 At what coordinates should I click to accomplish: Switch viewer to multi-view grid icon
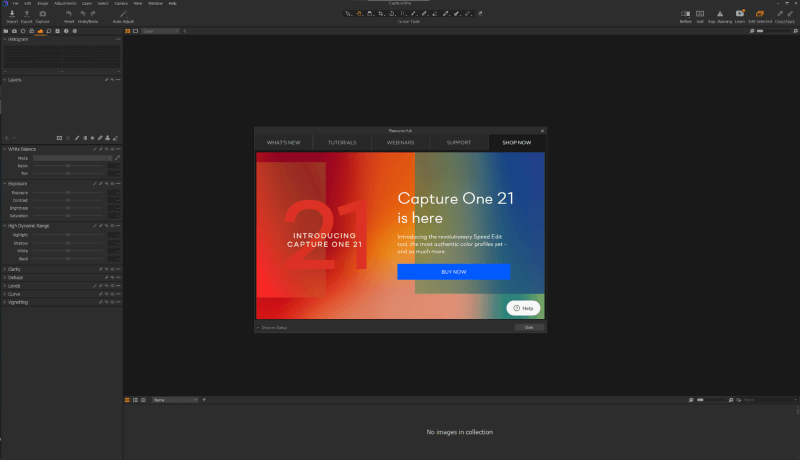128,31
